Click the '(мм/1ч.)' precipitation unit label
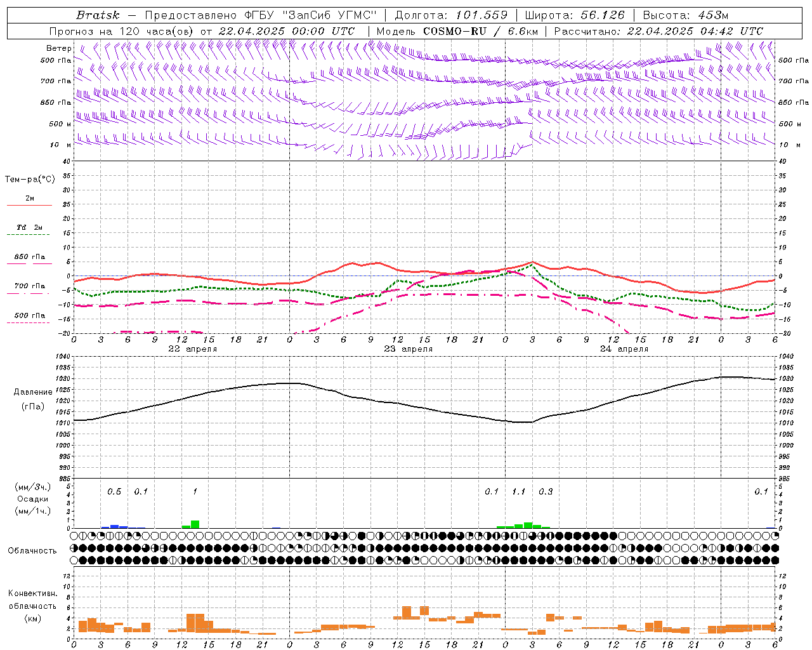The image size is (812, 650). point(33,510)
